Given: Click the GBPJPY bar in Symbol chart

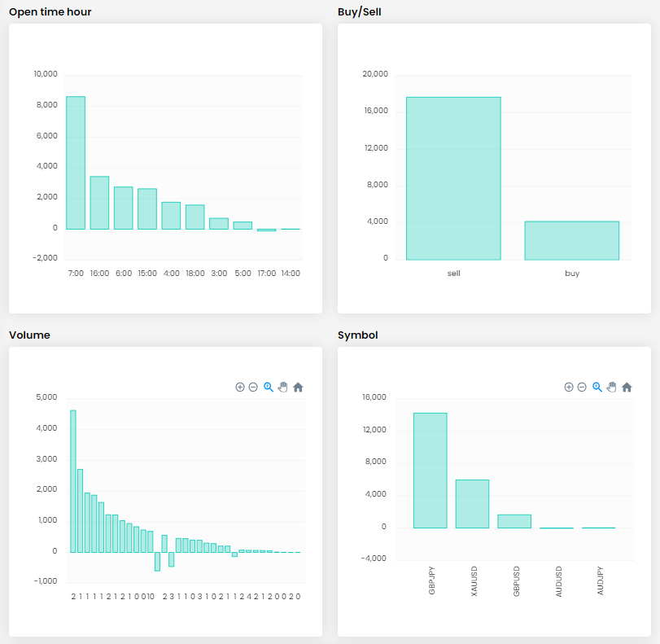Looking at the screenshot, I should coord(431,471).
